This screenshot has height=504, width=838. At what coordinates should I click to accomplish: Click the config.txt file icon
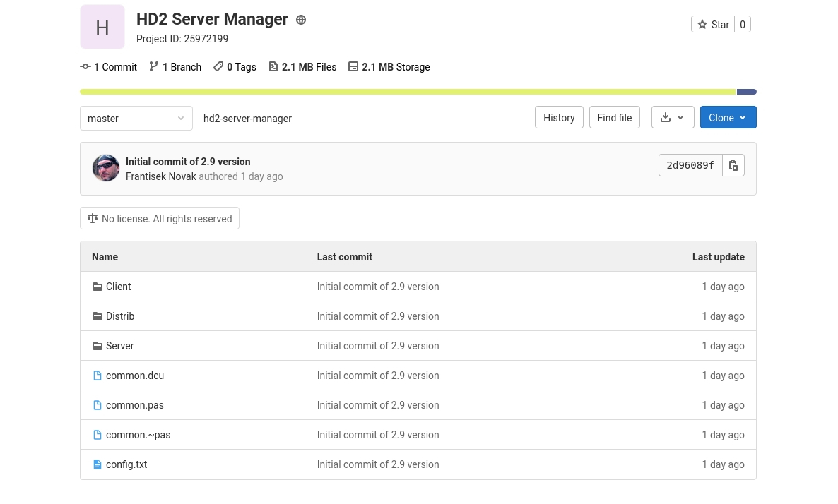click(x=98, y=464)
